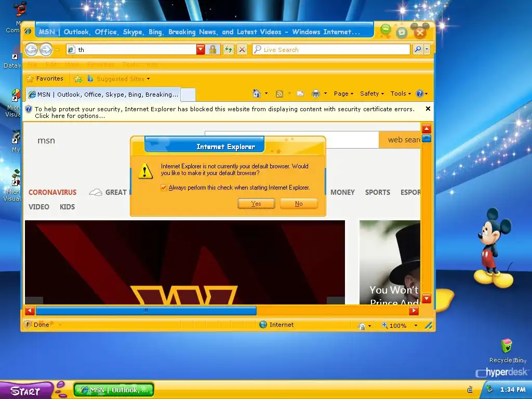The height and width of the screenshot is (399, 532).
Task: Toggle Always perform this check checkbox
Action: tap(164, 188)
